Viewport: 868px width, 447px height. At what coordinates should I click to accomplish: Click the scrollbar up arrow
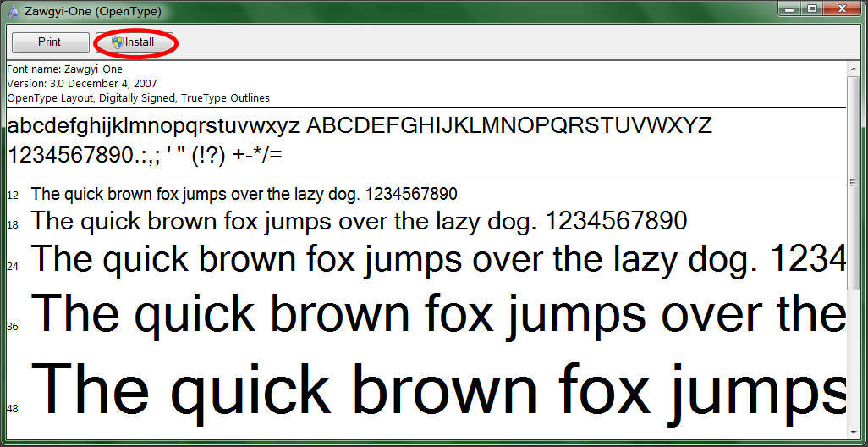[x=853, y=68]
